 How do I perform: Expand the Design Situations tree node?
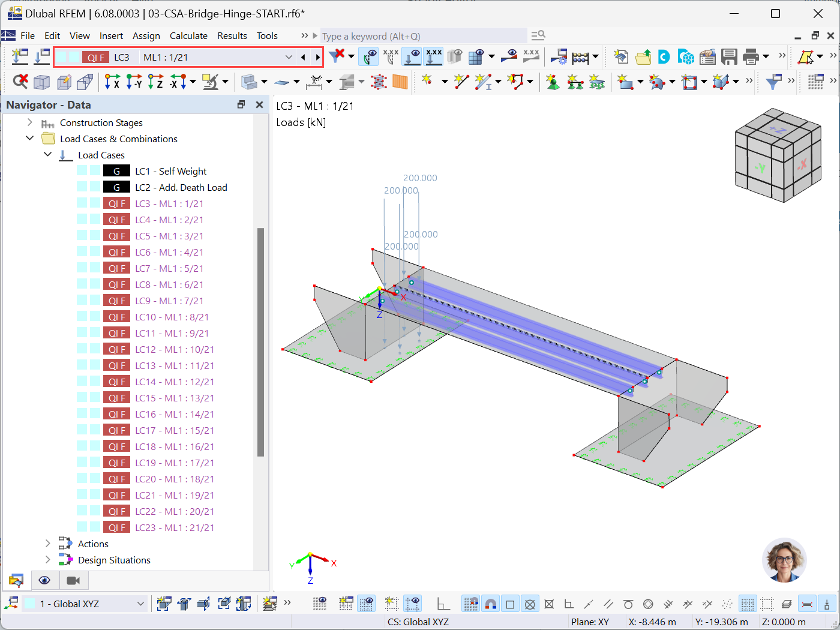48,560
